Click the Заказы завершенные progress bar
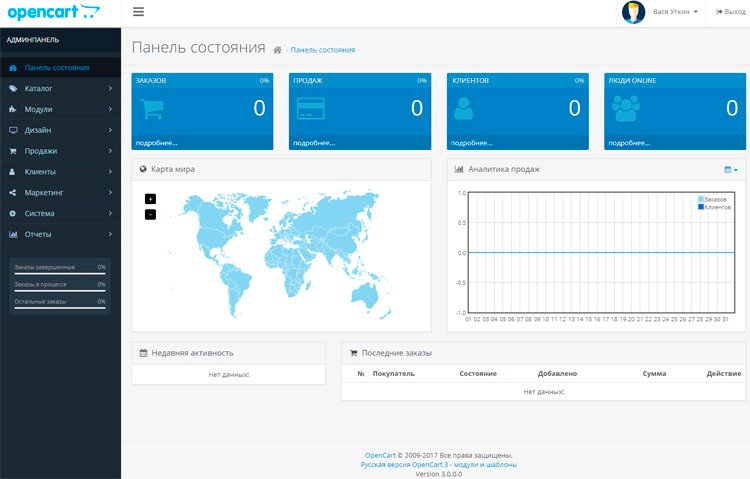Viewport: 750px width, 479px height. 60,274
